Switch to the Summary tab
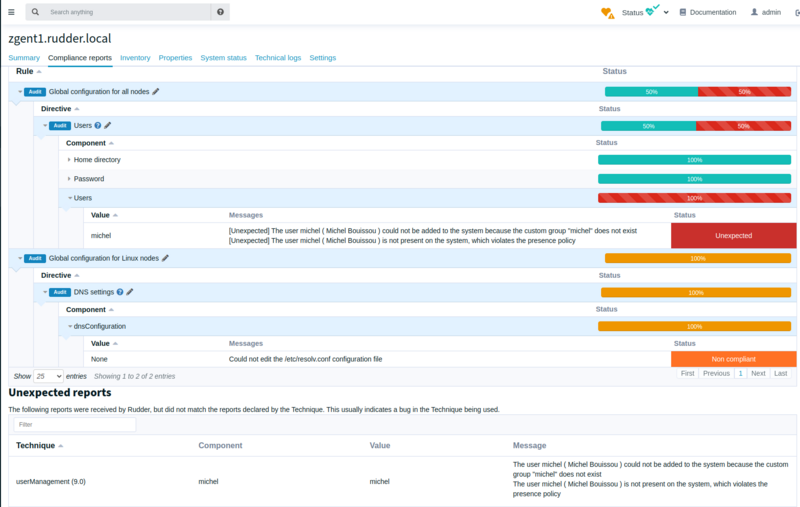Image resolution: width=800 pixels, height=507 pixels. pos(24,58)
